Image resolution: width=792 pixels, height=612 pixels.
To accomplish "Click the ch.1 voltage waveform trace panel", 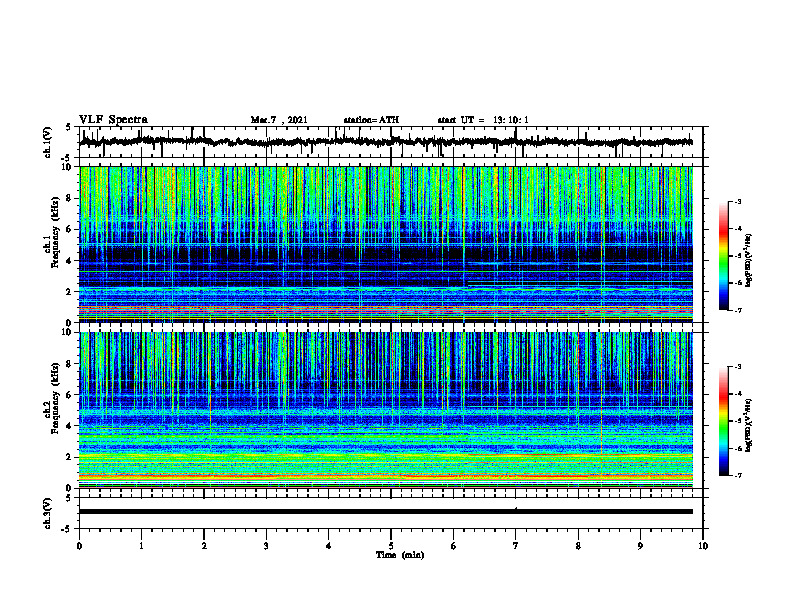I will point(390,142).
